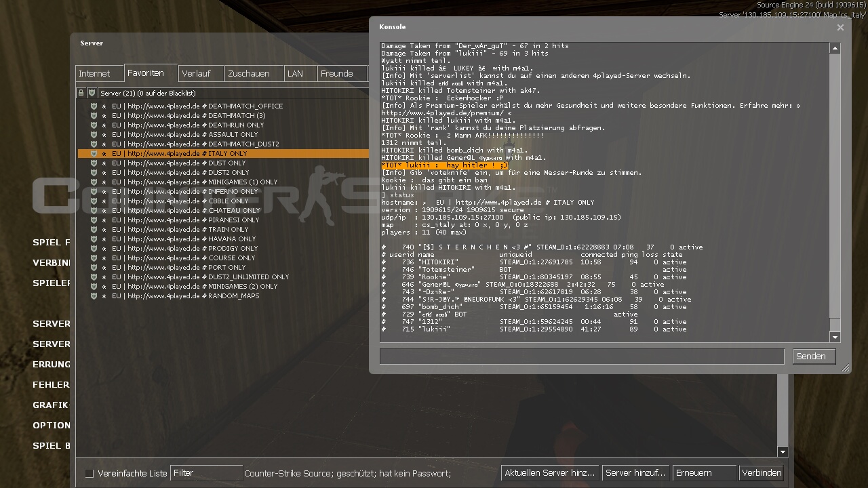Screen dimensions: 868x488
Task: Click Aktuellen Server hinzufügen button
Action: coord(549,473)
